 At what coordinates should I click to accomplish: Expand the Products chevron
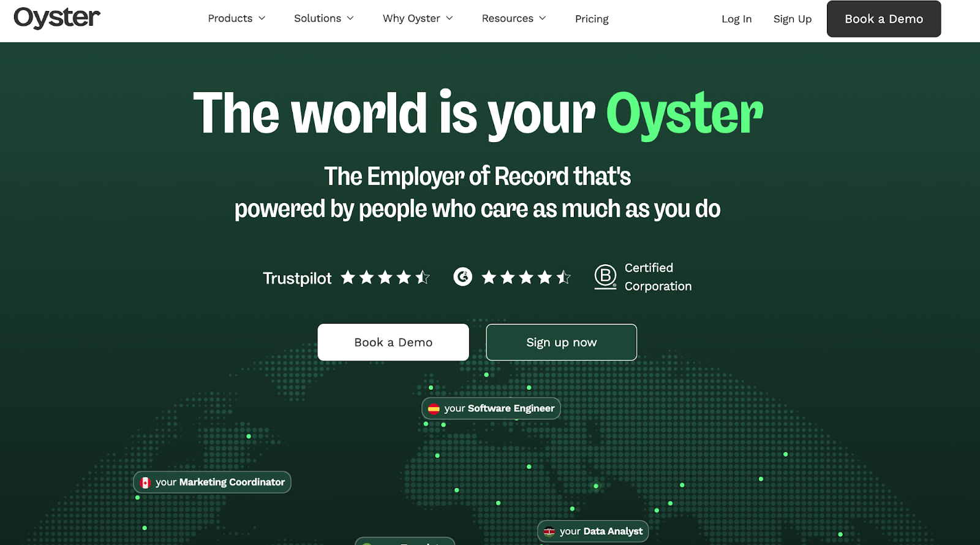262,18
